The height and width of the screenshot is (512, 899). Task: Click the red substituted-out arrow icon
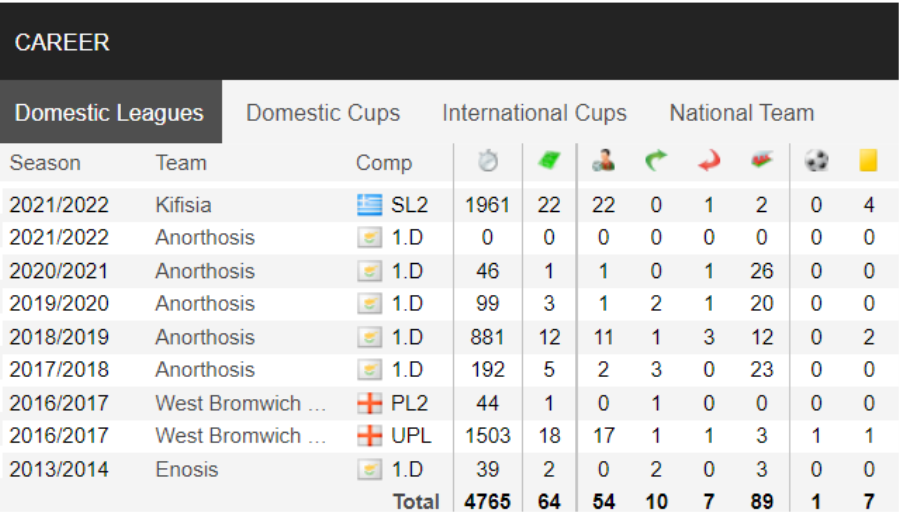click(x=709, y=161)
